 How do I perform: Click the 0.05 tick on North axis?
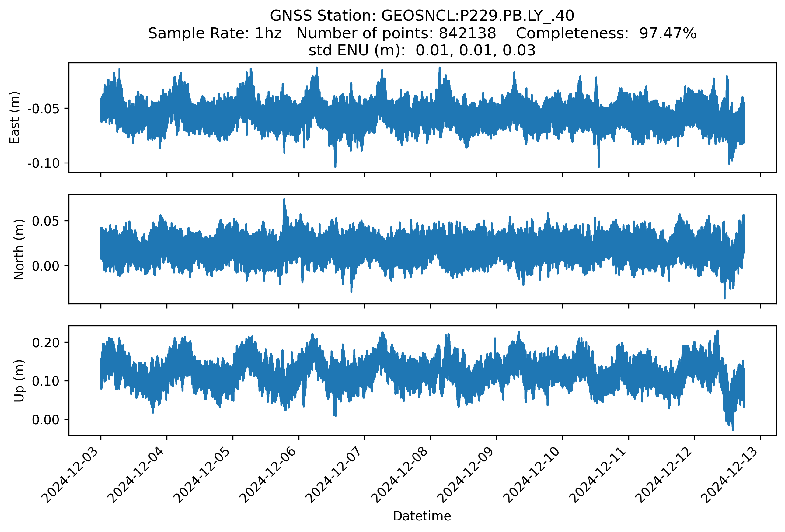click(x=45, y=221)
